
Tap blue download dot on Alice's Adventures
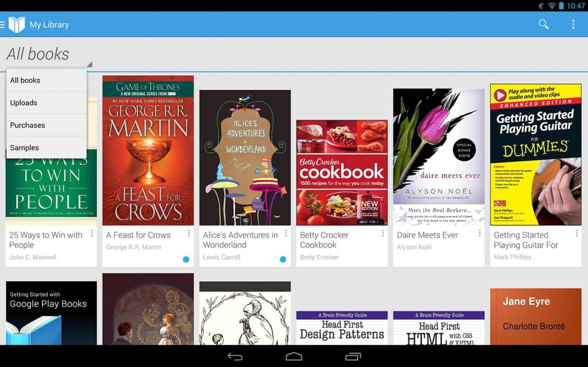point(282,259)
